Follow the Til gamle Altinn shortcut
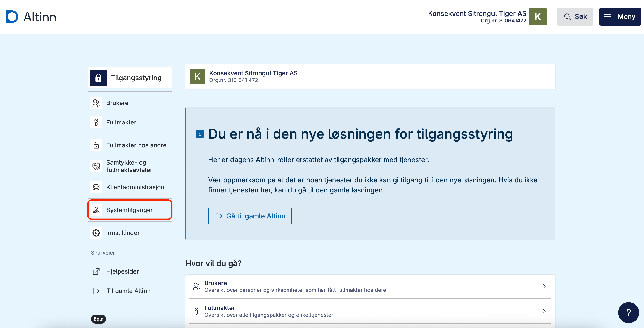The width and height of the screenshot is (644, 328). point(128,291)
